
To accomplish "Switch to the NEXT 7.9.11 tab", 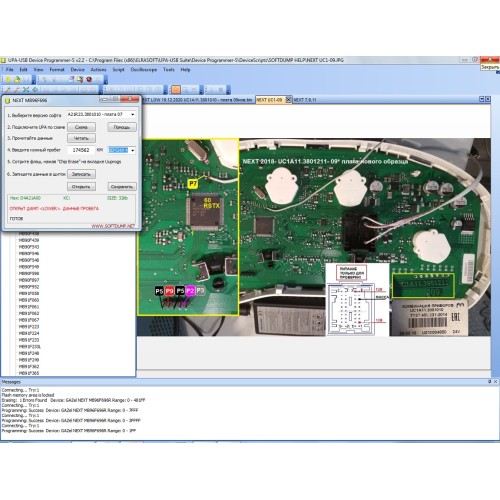I will [305, 100].
